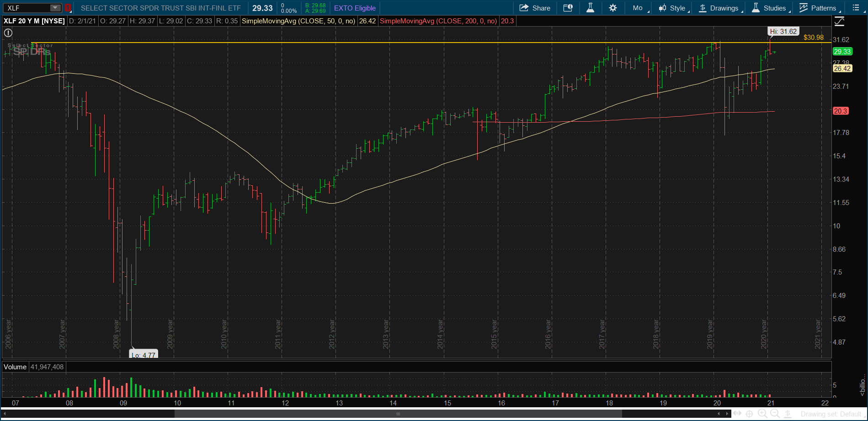Click the Share button
868x421 pixels.
(535, 8)
